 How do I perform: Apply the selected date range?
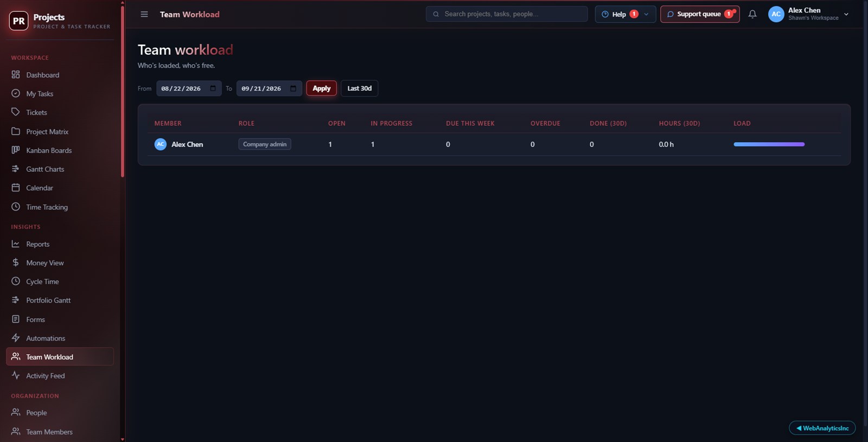coord(321,88)
